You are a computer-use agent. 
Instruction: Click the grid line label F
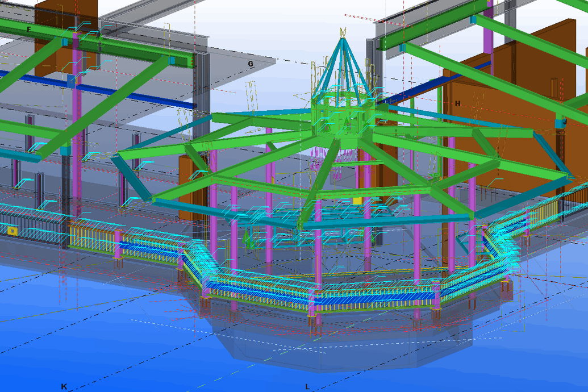pos(29,30)
